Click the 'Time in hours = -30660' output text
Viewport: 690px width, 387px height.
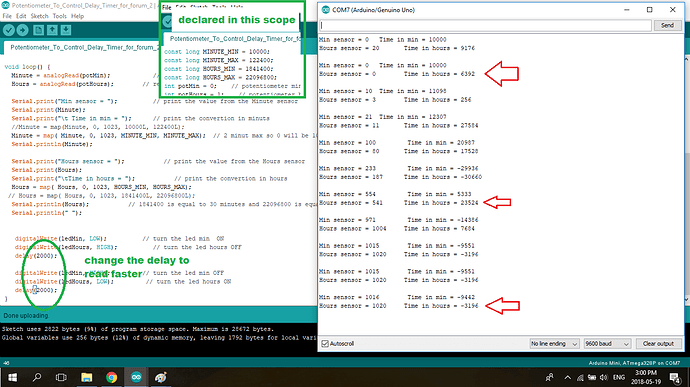[443, 177]
